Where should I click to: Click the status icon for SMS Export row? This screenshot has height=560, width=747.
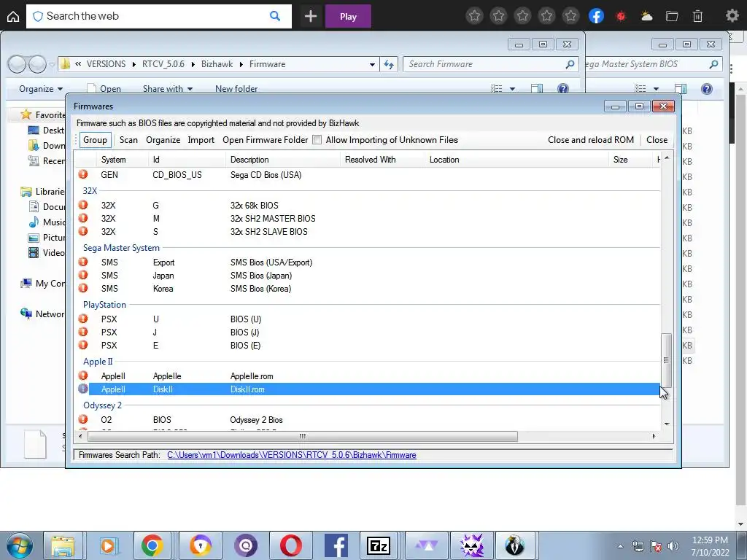[83, 262]
